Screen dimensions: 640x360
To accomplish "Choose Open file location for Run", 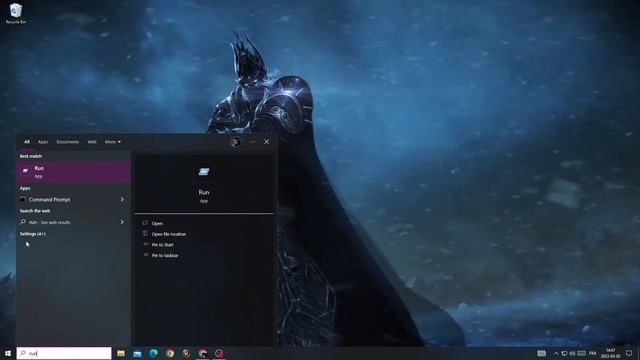I will point(169,234).
